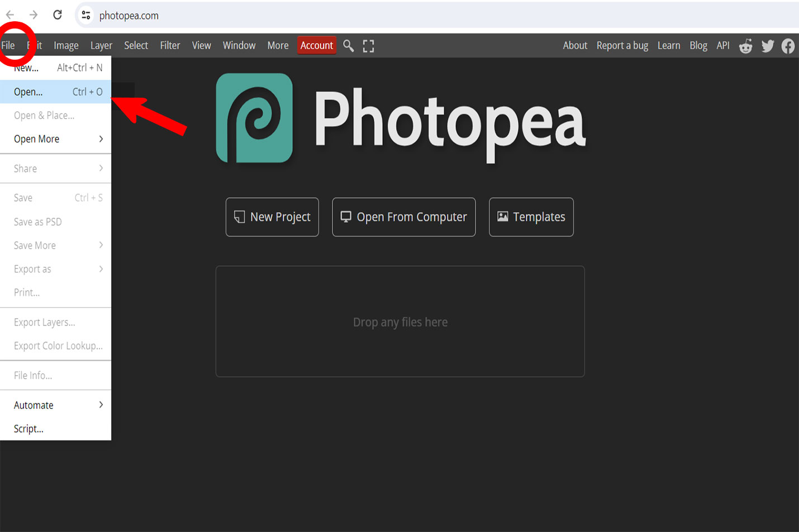Open Photopea Twitter page icon
The image size is (799, 532).
coord(768,46)
